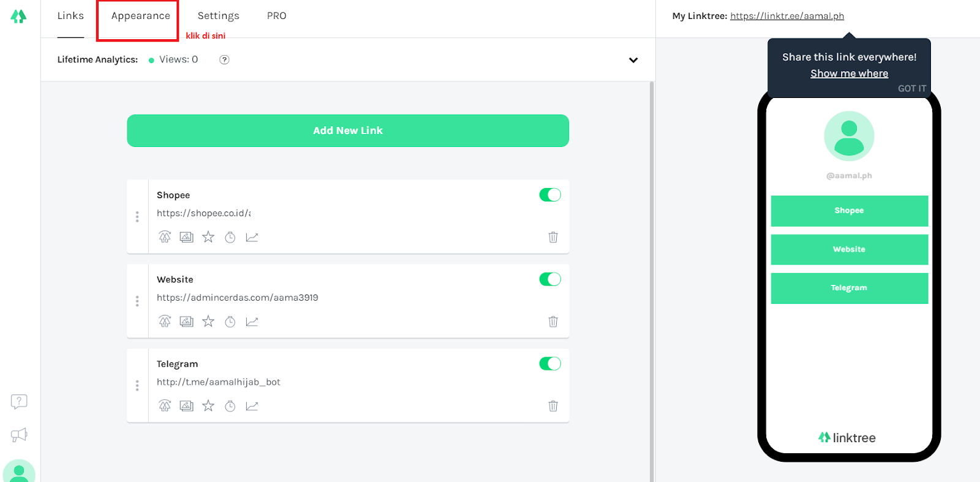Click Show me where link
Image resolution: width=980 pixels, height=482 pixels.
850,73
